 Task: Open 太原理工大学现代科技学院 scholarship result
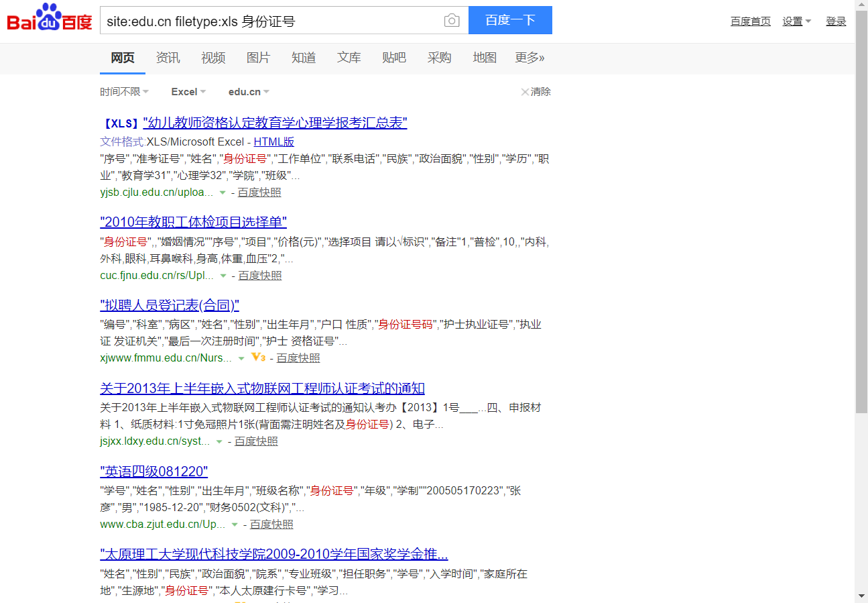pos(274,555)
